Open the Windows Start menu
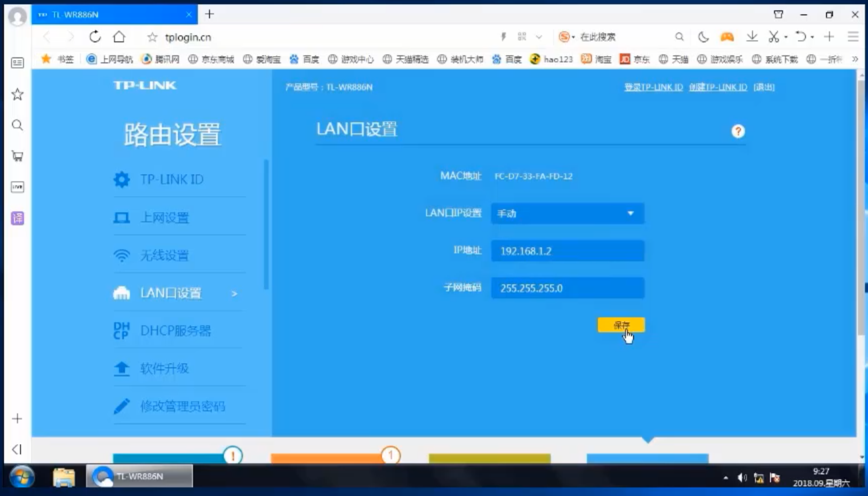 21,477
